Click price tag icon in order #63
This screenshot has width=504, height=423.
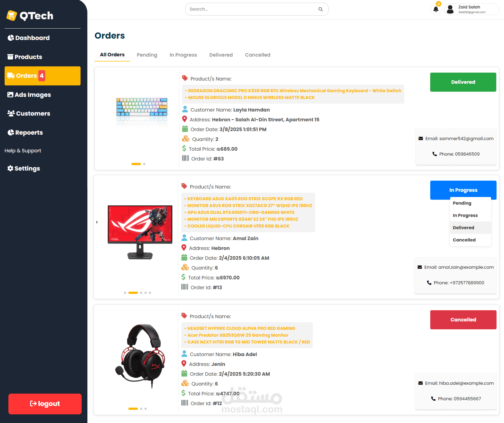185,78
